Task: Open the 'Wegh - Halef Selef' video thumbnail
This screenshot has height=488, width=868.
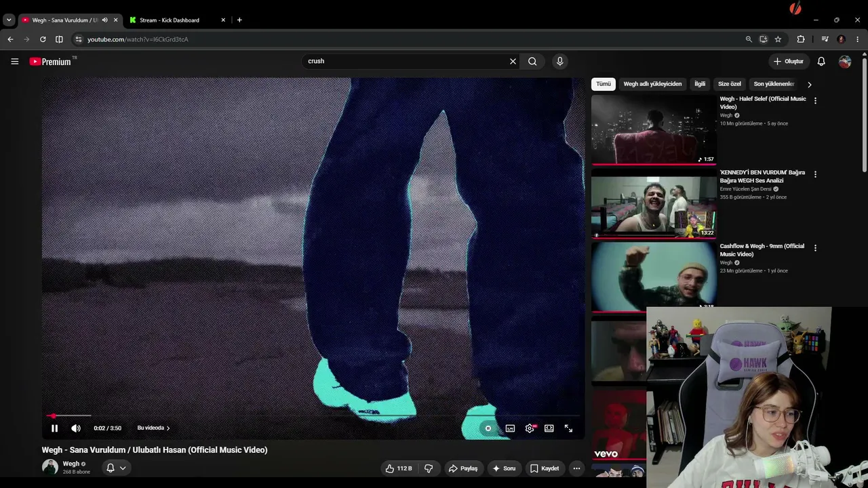Action: [x=654, y=129]
